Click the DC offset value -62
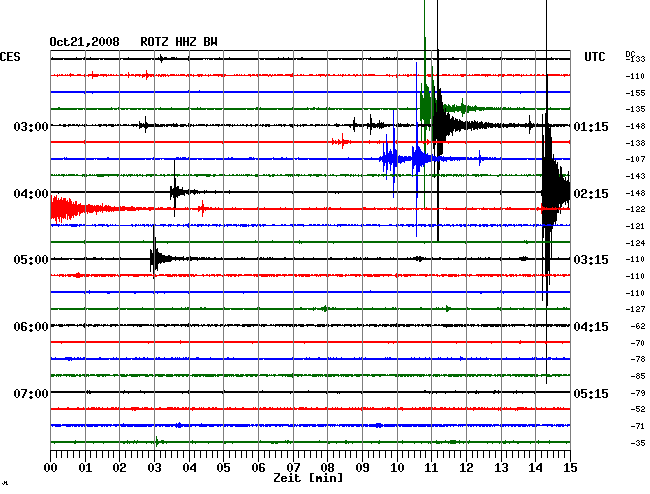 (638, 326)
